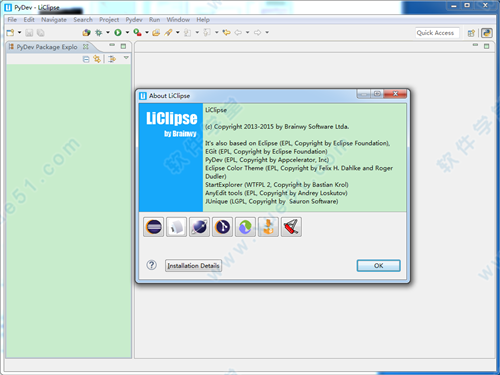
Task: Open the Debug configurations dropdown arrow
Action: click(108, 32)
